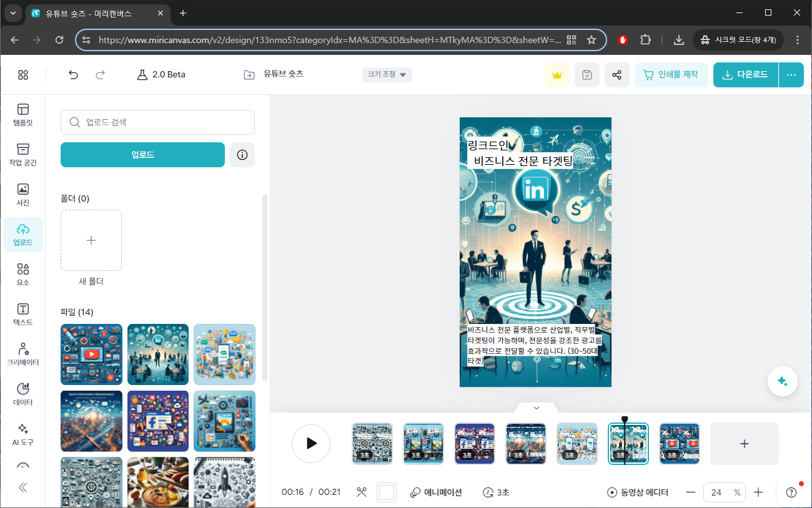Open the 크리에이터 sidebar panel
812x508 pixels.
click(x=23, y=354)
